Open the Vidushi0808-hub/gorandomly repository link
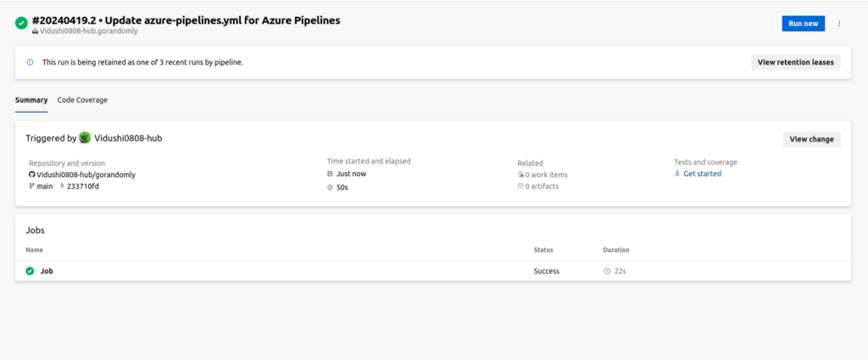868x360 pixels. click(x=86, y=174)
